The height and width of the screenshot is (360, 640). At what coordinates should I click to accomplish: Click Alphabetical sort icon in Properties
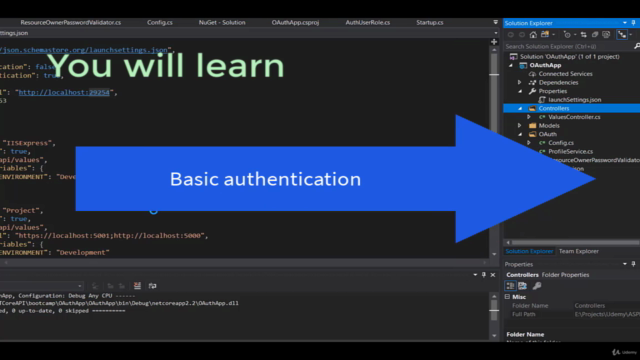(522, 286)
